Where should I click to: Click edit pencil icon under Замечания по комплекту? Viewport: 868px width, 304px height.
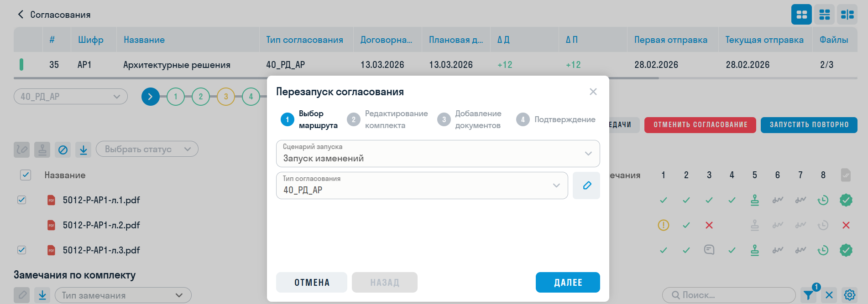click(x=21, y=295)
